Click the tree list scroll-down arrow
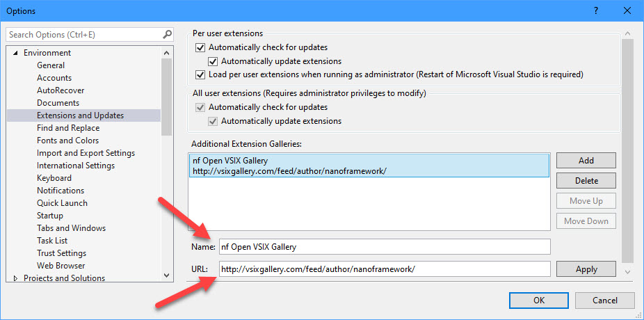 click(x=166, y=275)
